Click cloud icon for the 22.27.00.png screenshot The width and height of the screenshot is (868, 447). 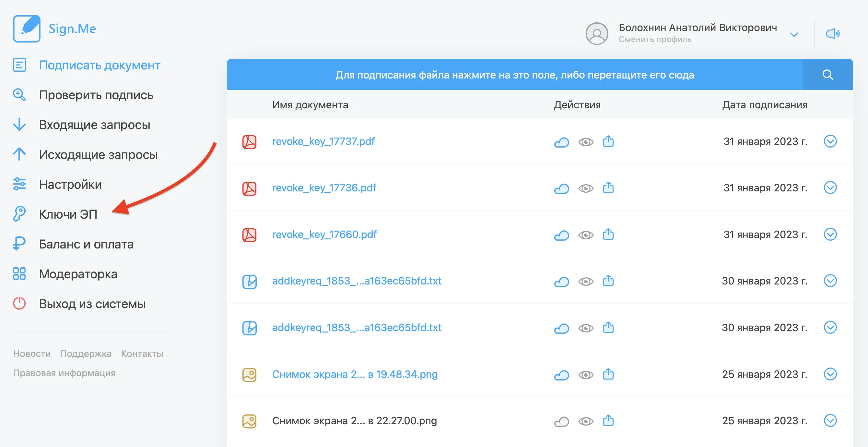561,421
